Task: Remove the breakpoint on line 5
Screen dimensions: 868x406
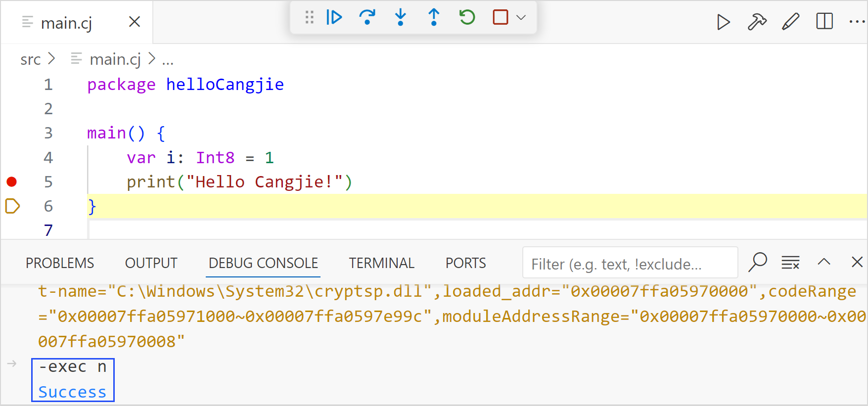Action: pos(12,182)
